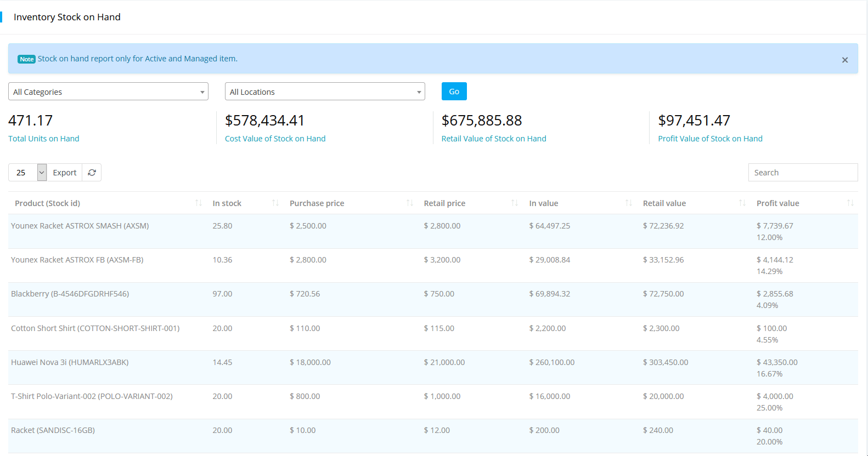Click the refresh table icon
This screenshot has height=456, width=868.
tap(92, 173)
